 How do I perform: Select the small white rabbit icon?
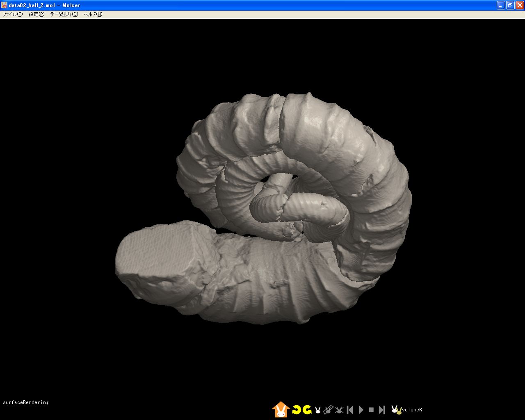click(317, 409)
